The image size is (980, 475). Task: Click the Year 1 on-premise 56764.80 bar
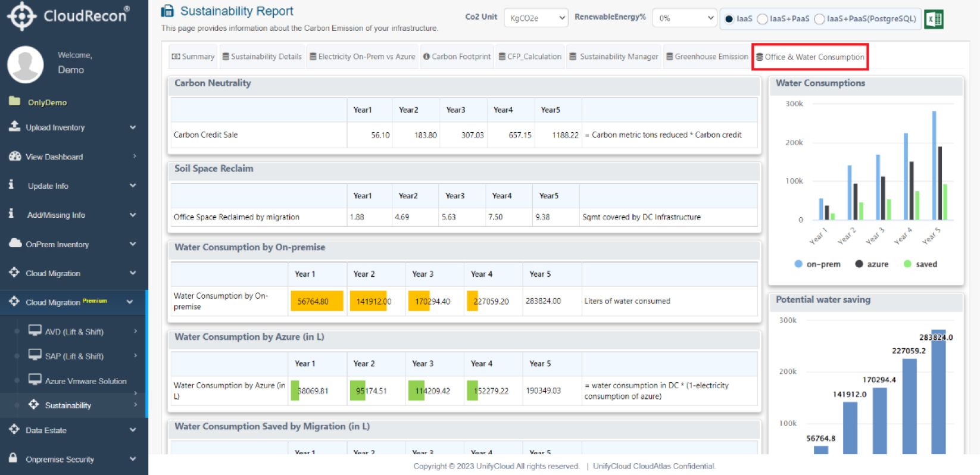pyautogui.click(x=317, y=301)
